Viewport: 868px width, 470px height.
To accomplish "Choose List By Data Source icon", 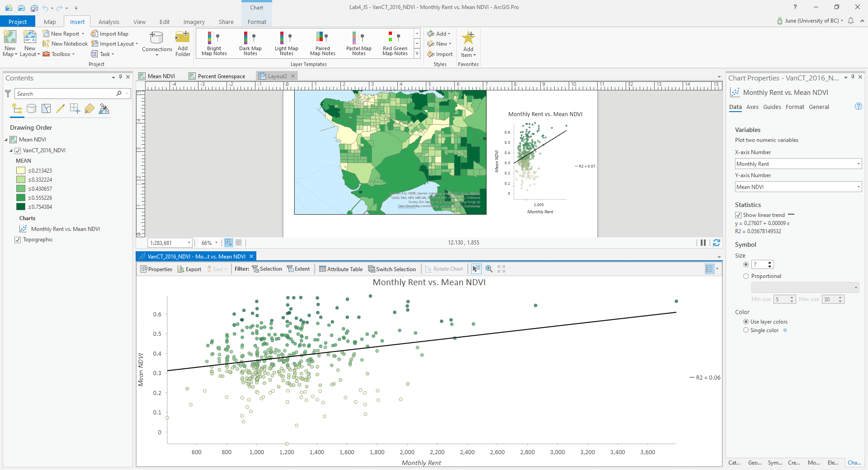I will (32, 108).
